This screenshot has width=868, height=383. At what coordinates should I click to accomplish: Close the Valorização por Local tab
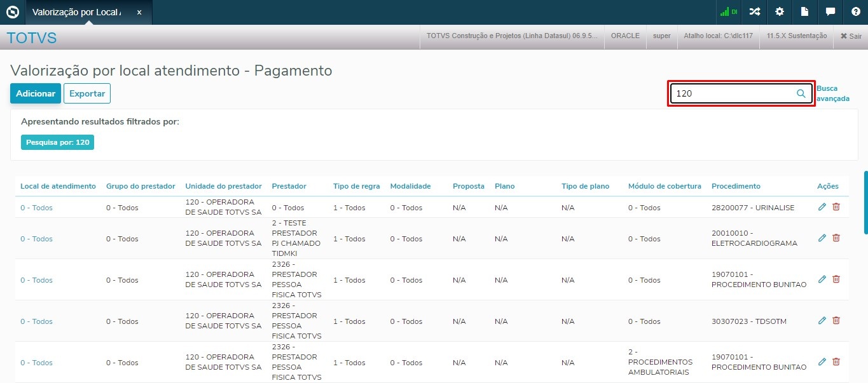[x=139, y=12]
